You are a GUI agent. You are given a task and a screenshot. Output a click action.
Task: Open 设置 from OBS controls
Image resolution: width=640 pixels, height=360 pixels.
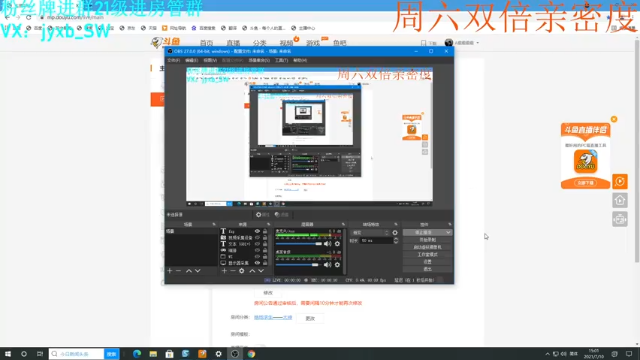pyautogui.click(x=427, y=262)
